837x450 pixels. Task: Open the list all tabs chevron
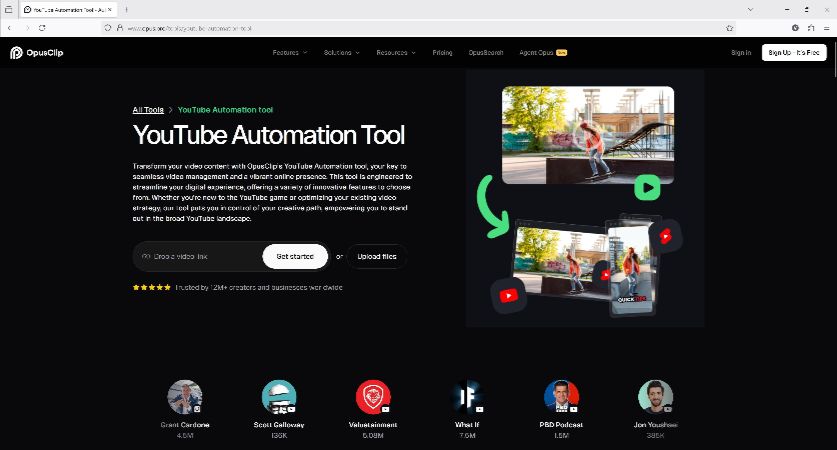[x=750, y=10]
